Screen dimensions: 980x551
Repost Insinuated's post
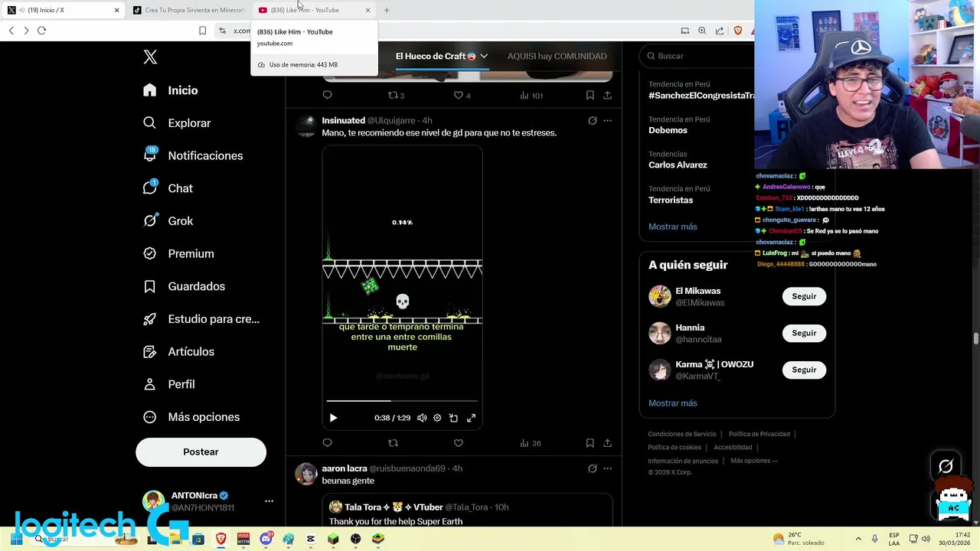[x=393, y=443]
